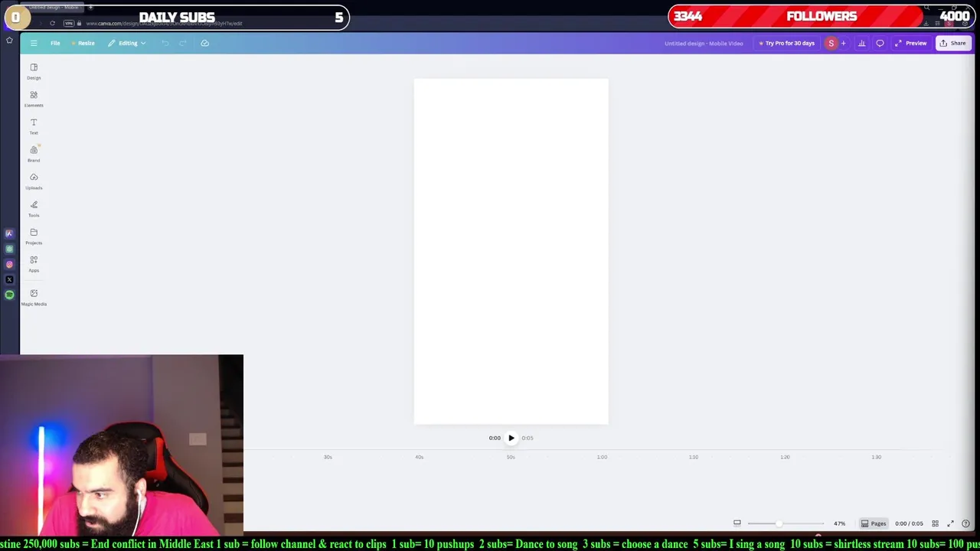Expand the Editing mode dropdown

pos(126,43)
